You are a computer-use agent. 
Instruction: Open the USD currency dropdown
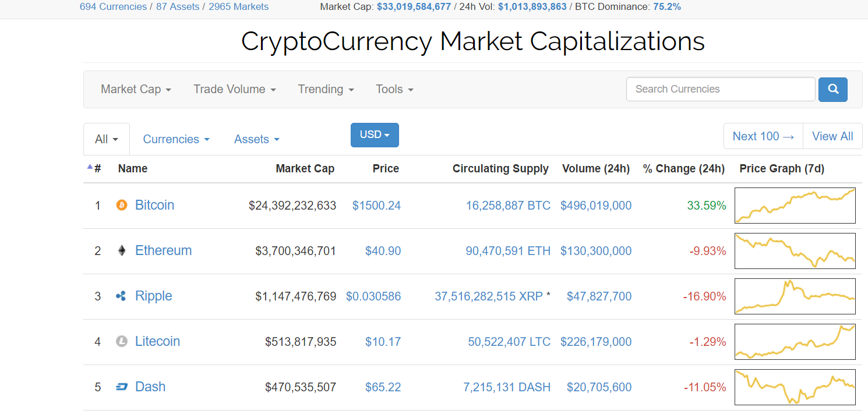tap(375, 135)
